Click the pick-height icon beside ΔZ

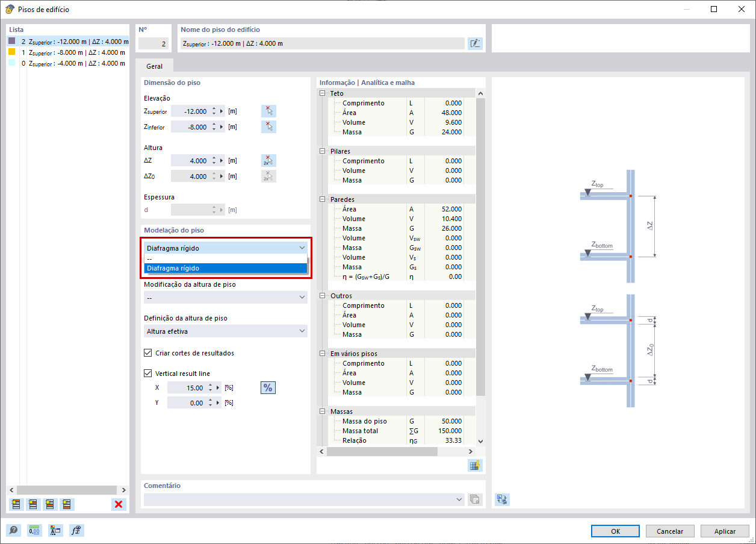pos(268,160)
